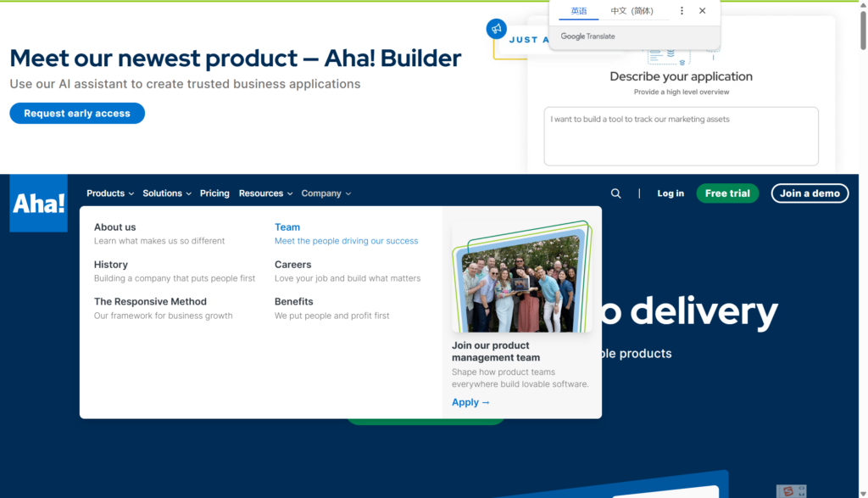Click the team group photo thumbnail
Viewport: 868px width, 498px height.
pos(520,282)
